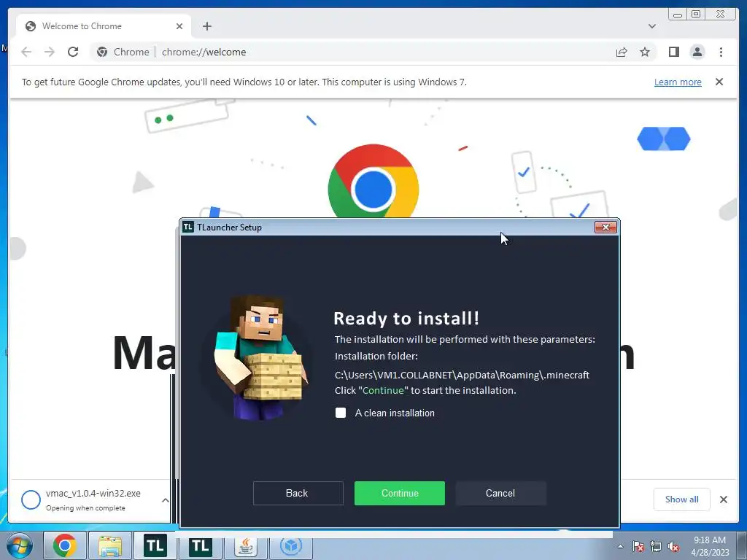Click the first TL taskbar icon
The image size is (747, 560).
(x=155, y=545)
